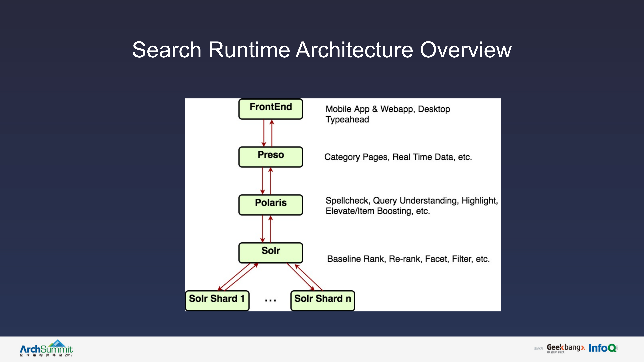
Task: Click the Solr box
Action: tap(271, 253)
